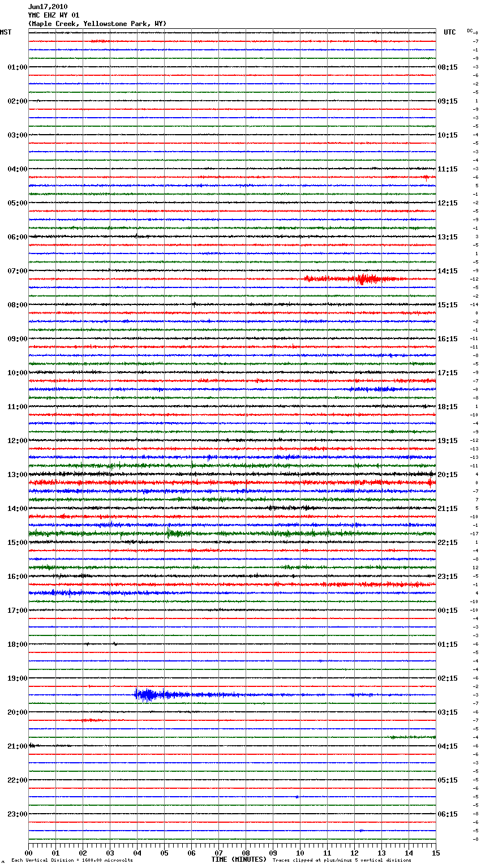Image resolution: width=481 pixels, height=868 pixels.
Task: Click the MST column header
Action: point(6,32)
